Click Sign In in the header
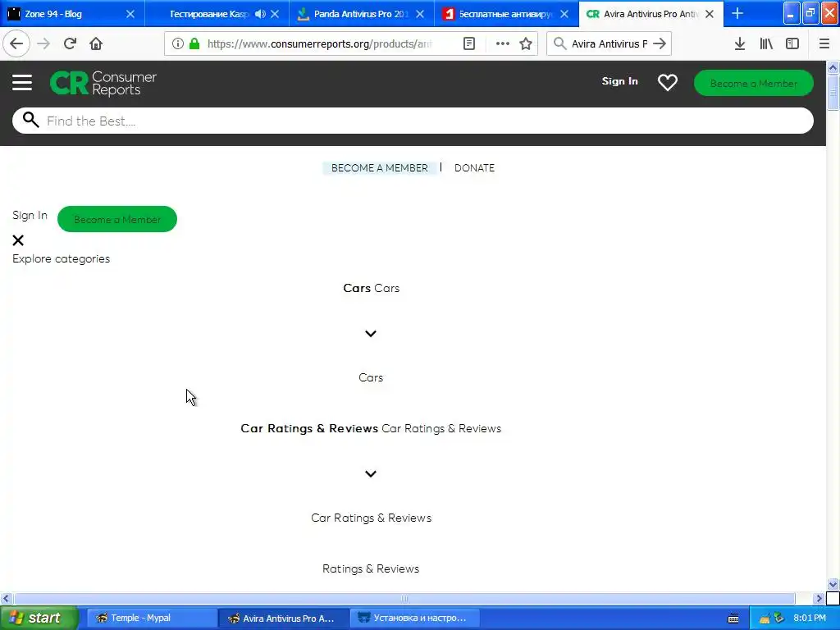840x630 pixels. tap(620, 81)
